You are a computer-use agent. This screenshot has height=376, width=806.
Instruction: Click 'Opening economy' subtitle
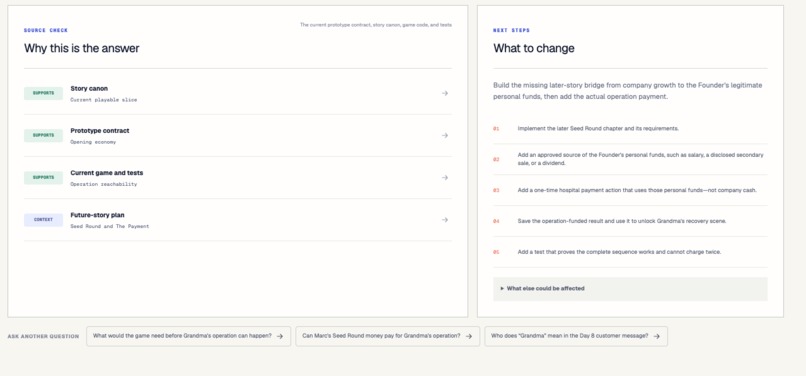[x=93, y=142]
